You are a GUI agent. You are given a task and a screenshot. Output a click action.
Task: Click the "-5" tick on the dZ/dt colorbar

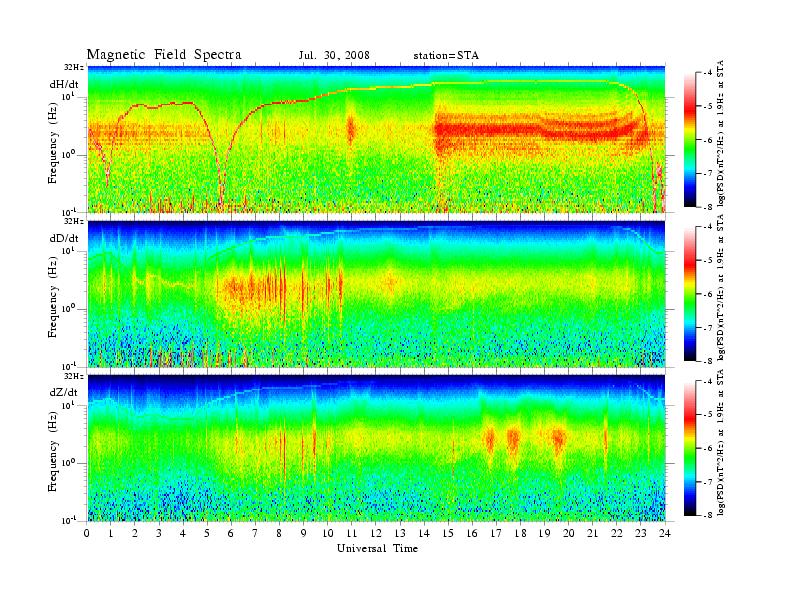tap(707, 415)
